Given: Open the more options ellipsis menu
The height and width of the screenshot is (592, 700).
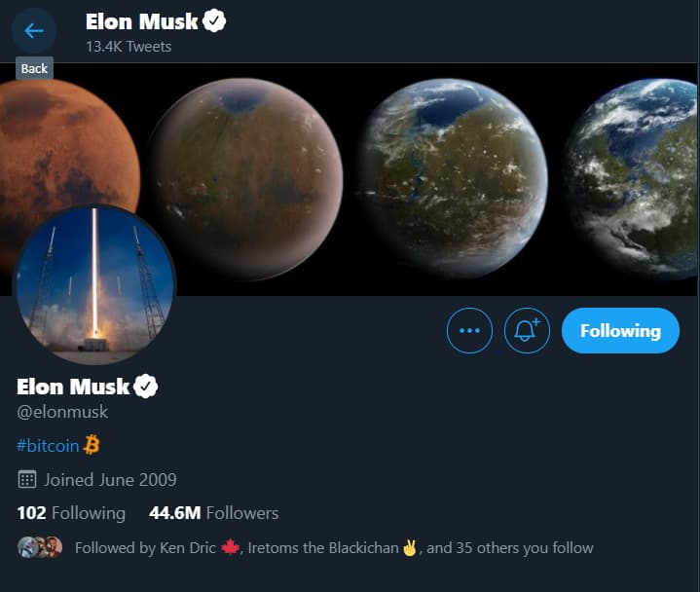Looking at the screenshot, I should tap(469, 331).
